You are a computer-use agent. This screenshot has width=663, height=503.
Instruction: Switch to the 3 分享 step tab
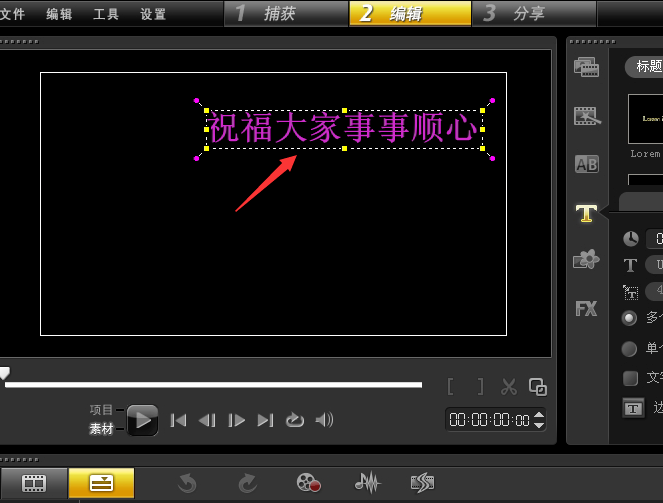pos(534,14)
